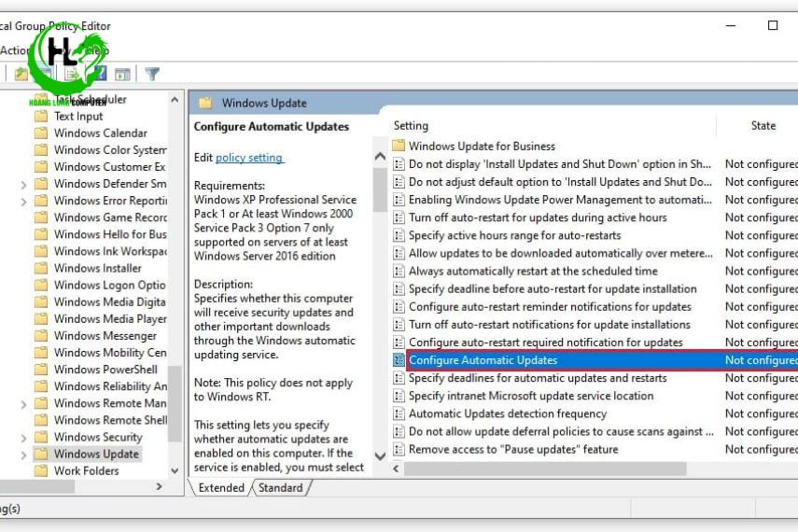Select the Windows Logon Options tree item
This screenshot has height=532, width=798.
pos(110,285)
